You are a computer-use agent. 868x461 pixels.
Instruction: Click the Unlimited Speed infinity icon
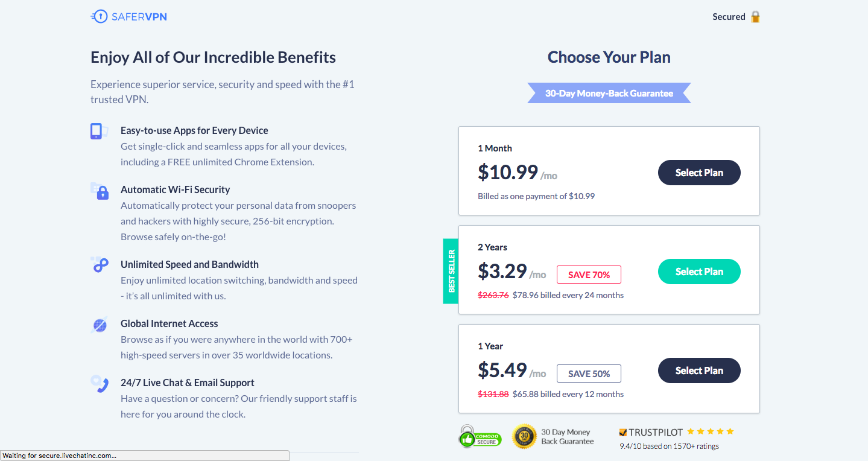pos(99,264)
